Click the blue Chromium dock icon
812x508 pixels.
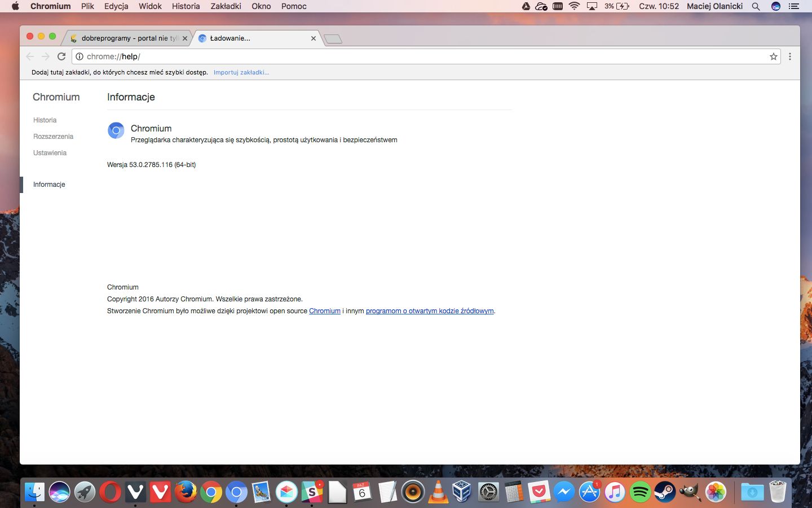(236, 492)
